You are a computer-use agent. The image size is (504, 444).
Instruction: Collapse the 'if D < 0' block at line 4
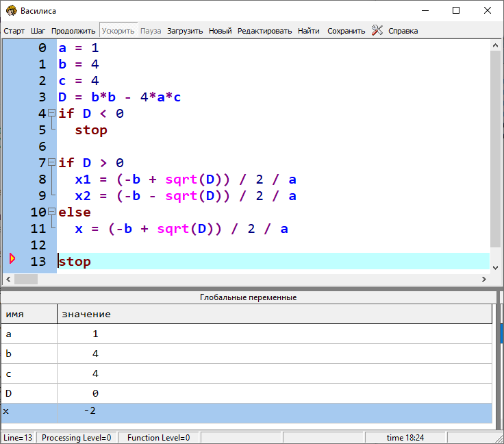tap(51, 113)
